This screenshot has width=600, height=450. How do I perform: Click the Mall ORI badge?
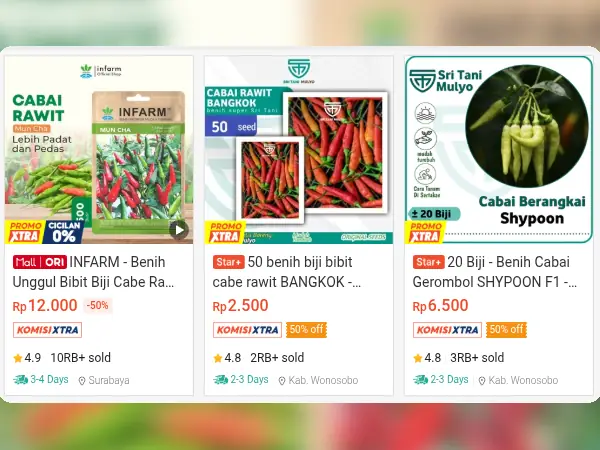tap(40, 262)
